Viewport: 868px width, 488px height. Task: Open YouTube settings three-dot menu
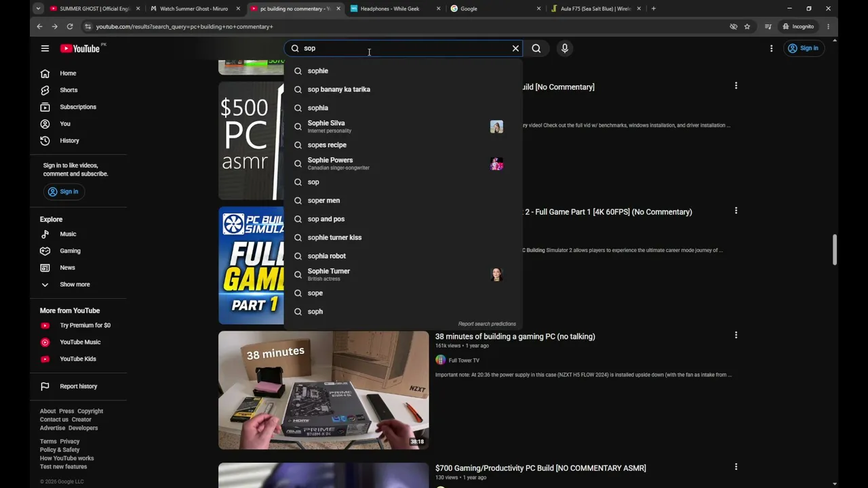(x=771, y=48)
